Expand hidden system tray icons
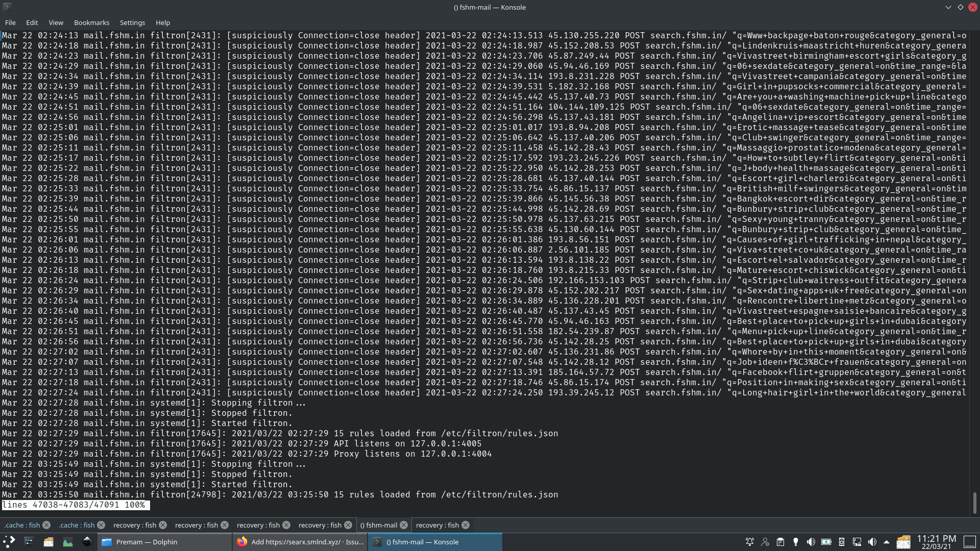 pos(887,542)
